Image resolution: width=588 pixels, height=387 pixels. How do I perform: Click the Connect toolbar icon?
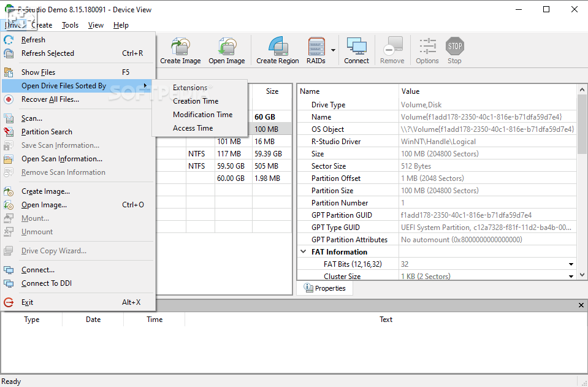(x=356, y=50)
